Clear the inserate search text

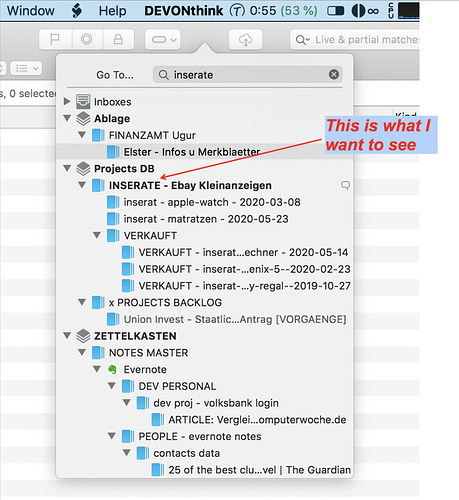click(x=334, y=74)
